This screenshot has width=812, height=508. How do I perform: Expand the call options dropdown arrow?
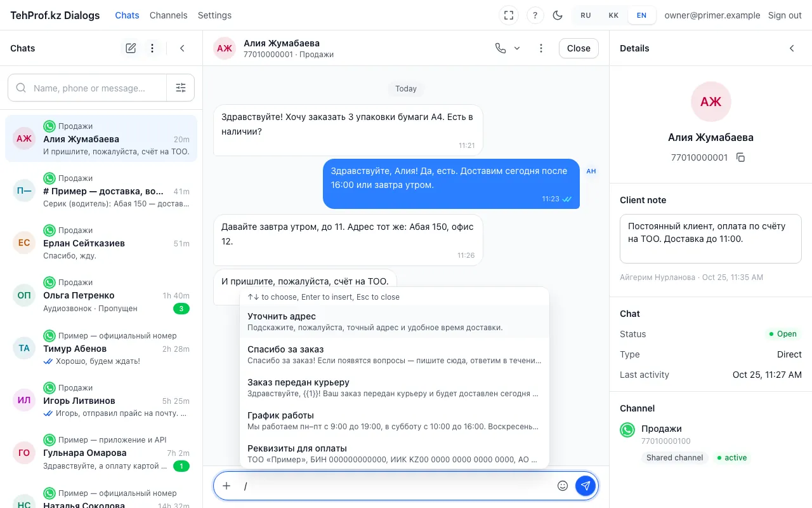pos(516,48)
